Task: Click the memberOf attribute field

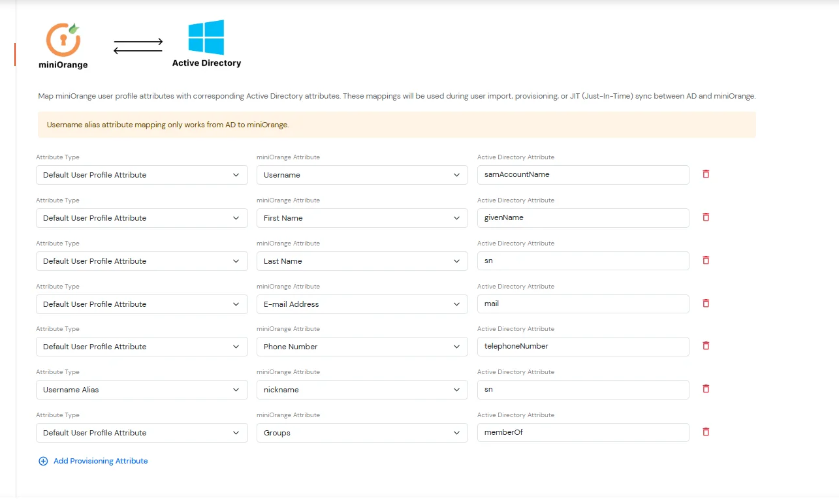Action: click(x=583, y=432)
